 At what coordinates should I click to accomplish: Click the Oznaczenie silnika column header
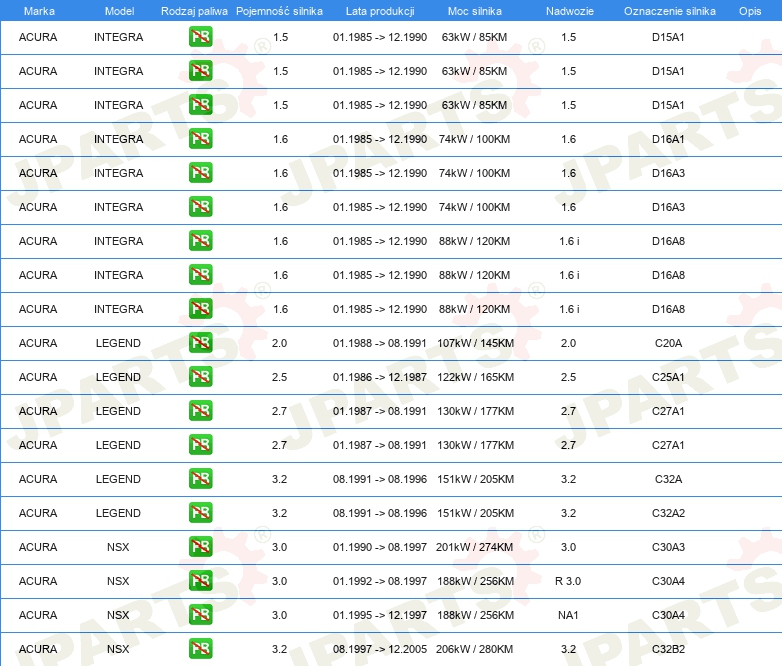click(670, 11)
